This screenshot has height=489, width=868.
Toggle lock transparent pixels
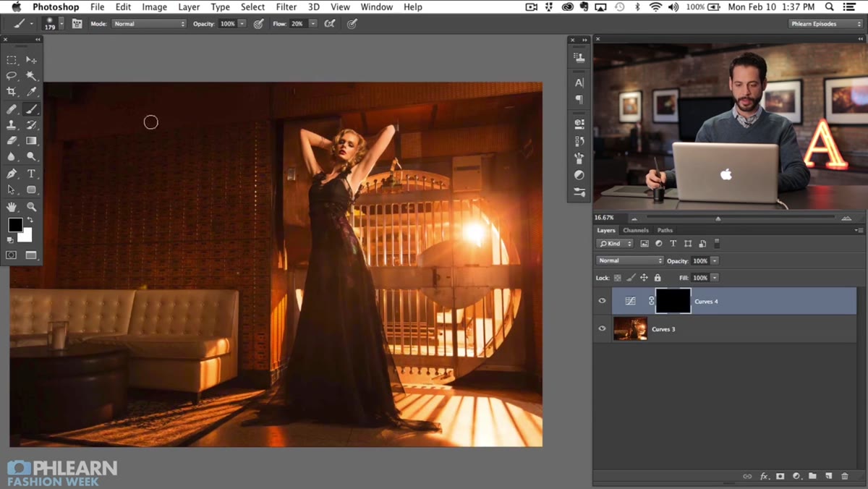tap(618, 278)
